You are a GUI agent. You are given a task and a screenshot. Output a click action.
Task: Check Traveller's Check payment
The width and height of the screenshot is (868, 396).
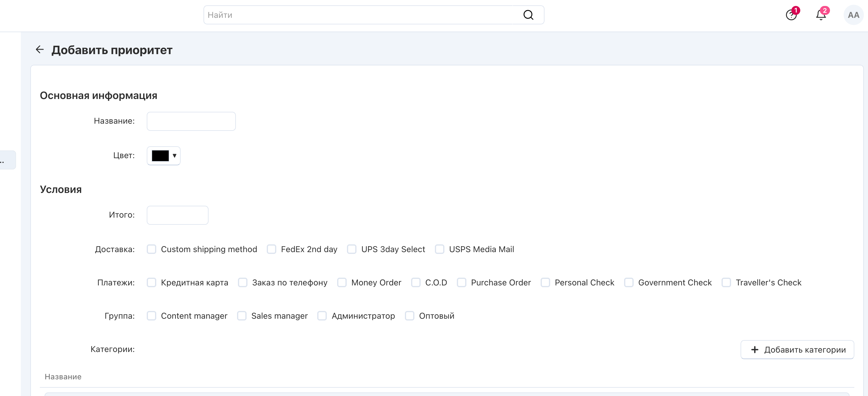727,282
